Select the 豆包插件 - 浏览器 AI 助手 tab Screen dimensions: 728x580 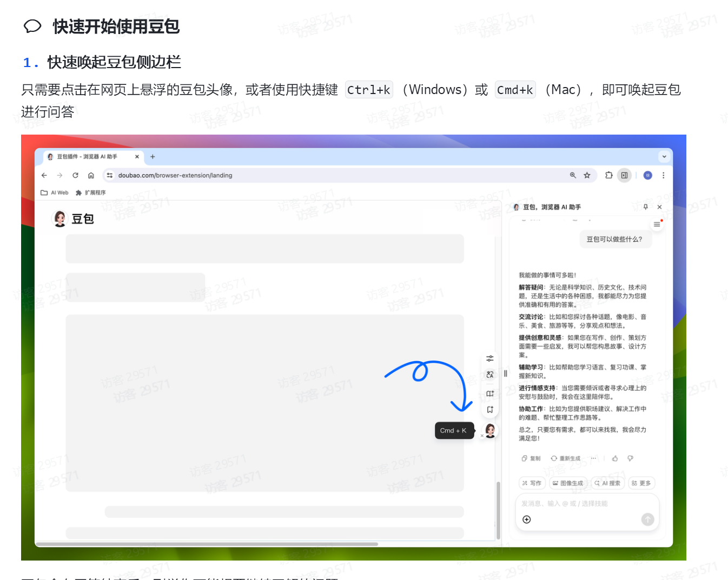click(x=93, y=157)
